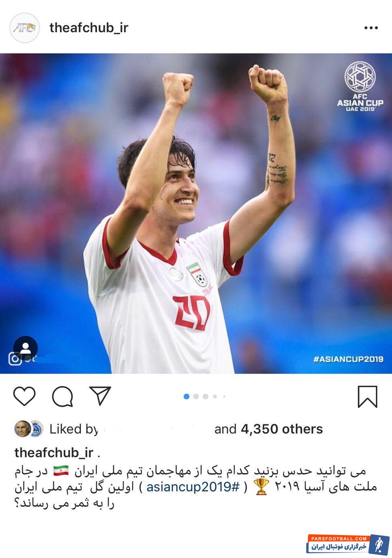The height and width of the screenshot is (558, 392).
Task: Open the #asiancup2019 hashtag in caption
Action: [x=193, y=487]
